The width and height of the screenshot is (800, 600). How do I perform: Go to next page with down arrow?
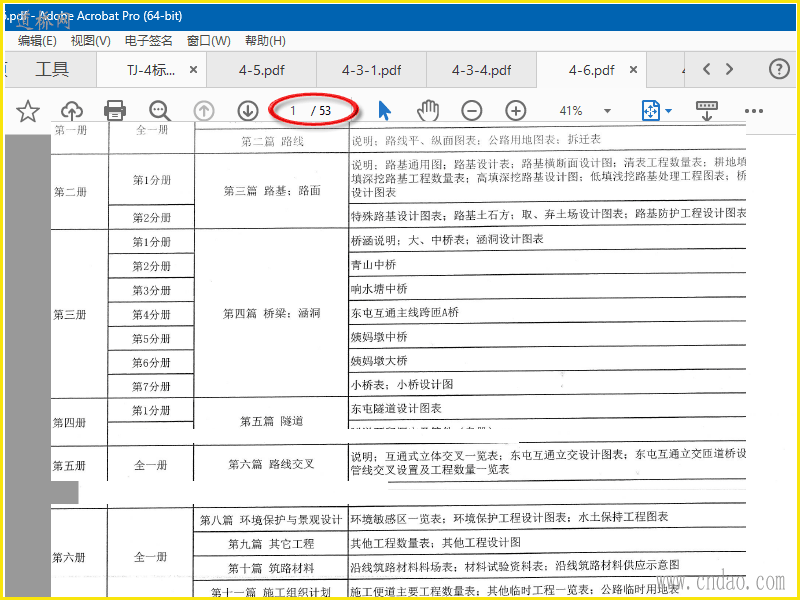click(248, 110)
